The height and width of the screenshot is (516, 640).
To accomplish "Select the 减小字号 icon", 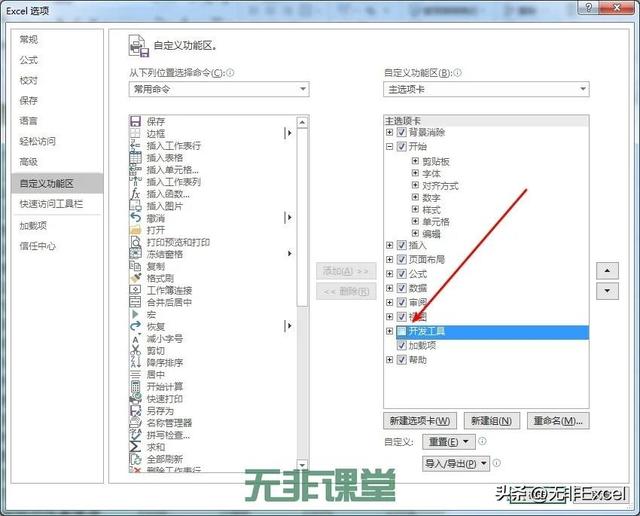I will (135, 338).
